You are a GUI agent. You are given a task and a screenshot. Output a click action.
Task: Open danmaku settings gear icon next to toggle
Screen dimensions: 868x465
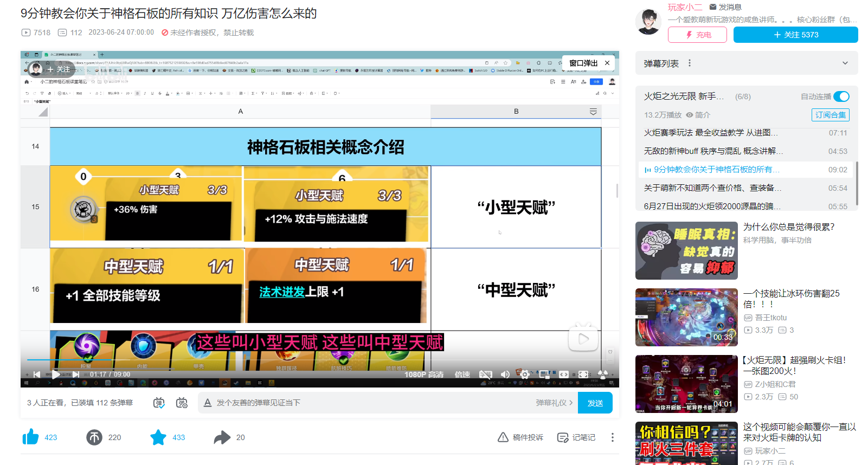182,403
